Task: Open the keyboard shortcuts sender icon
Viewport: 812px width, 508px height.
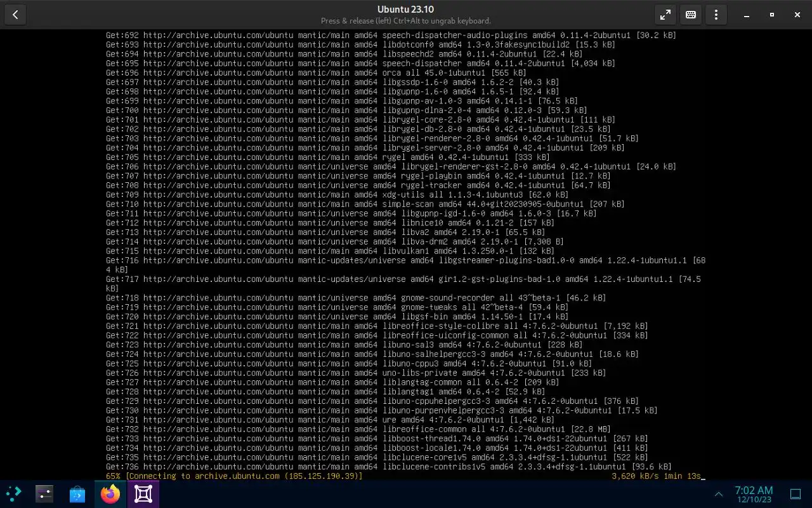Action: click(x=690, y=15)
